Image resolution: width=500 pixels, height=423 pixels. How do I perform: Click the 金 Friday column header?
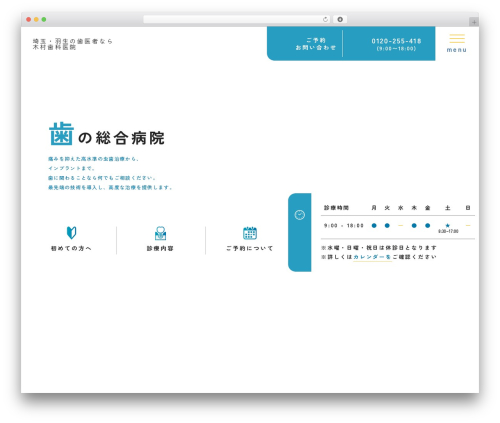pos(428,208)
